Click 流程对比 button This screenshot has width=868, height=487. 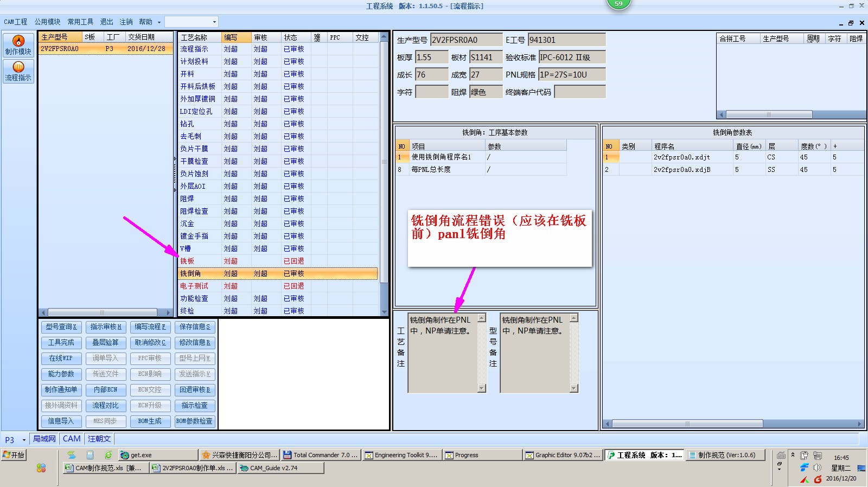[106, 405]
